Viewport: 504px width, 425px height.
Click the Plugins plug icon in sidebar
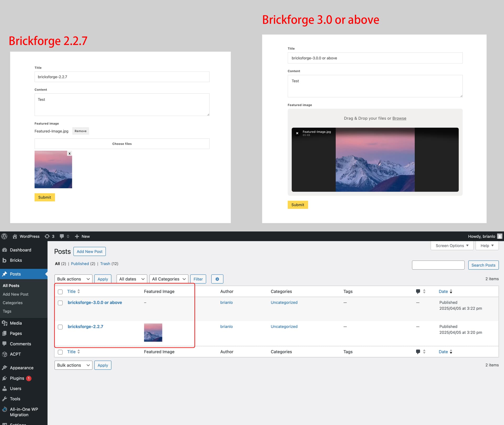point(4,378)
